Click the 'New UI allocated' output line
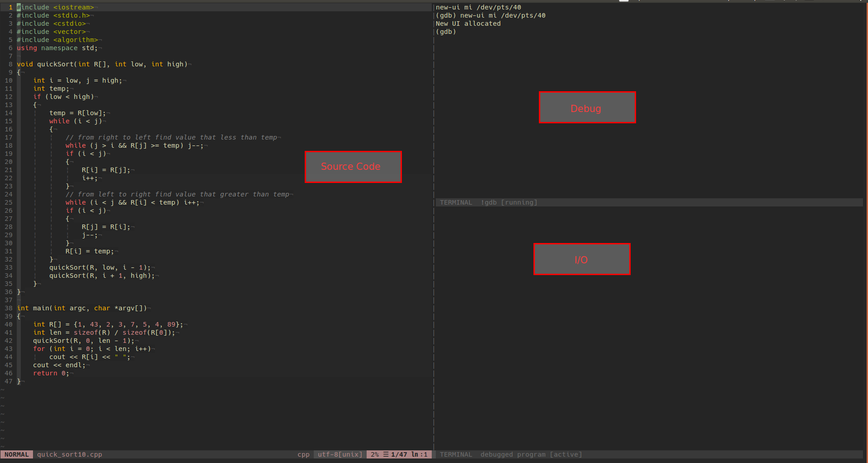Viewport: 868px width, 463px height. pyautogui.click(x=468, y=23)
